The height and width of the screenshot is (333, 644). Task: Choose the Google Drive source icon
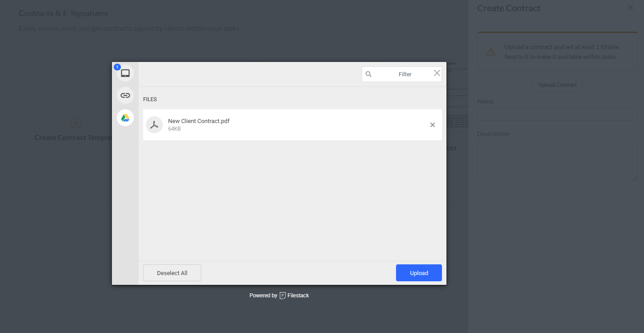pyautogui.click(x=125, y=118)
